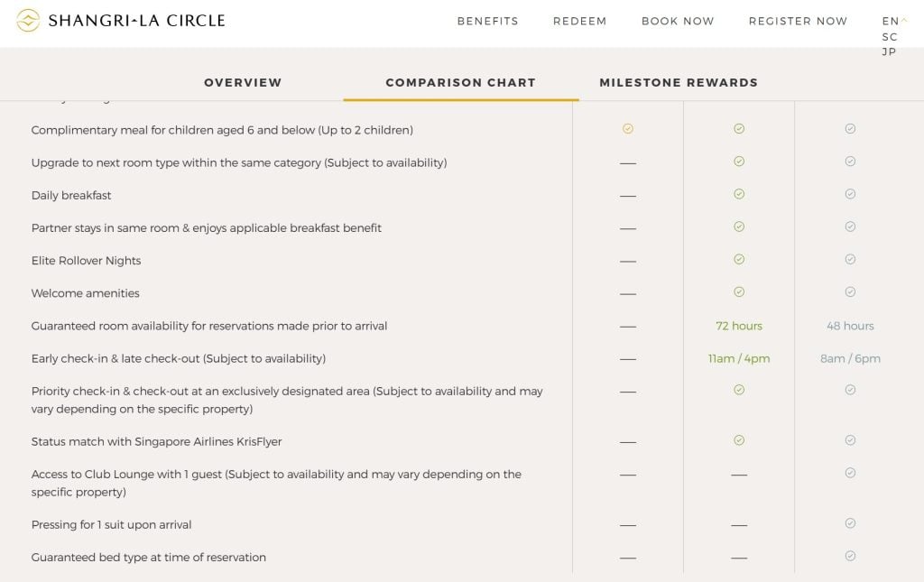
Task: Click the grey checkmark for guaranteed bed type
Action: [x=850, y=556]
